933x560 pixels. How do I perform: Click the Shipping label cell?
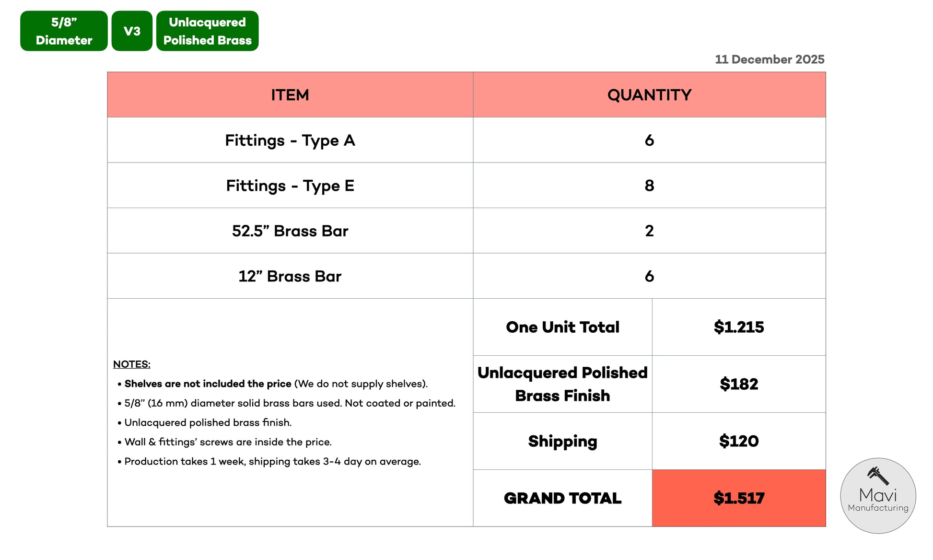(562, 441)
